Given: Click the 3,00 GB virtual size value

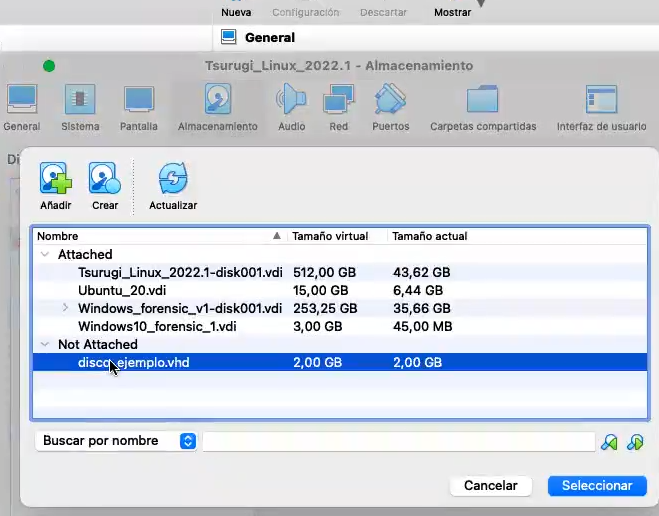Looking at the screenshot, I should coord(318,326).
